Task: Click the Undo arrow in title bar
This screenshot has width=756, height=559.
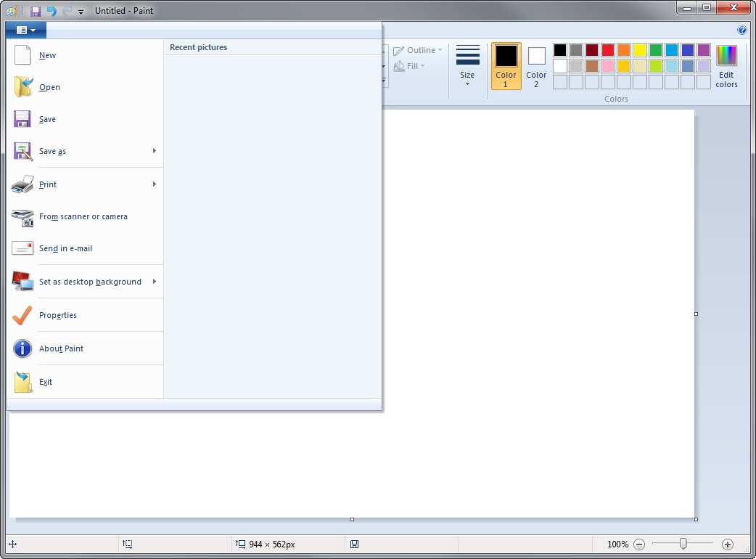Action: pos(51,11)
